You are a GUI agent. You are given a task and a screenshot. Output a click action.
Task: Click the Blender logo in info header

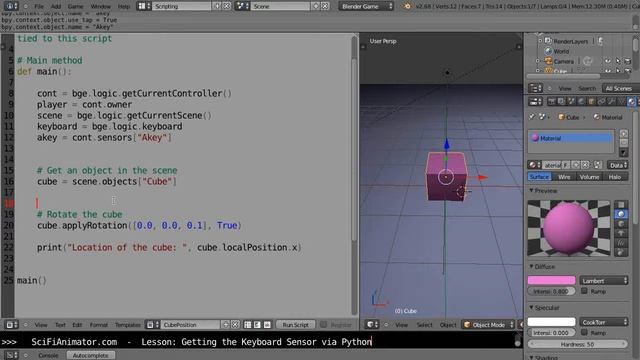[x=407, y=6]
